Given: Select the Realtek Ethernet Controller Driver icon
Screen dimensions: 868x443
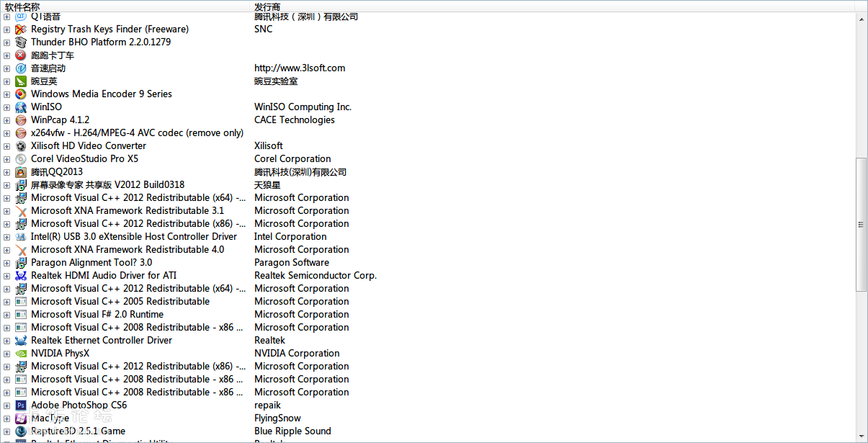Looking at the screenshot, I should coord(21,341).
